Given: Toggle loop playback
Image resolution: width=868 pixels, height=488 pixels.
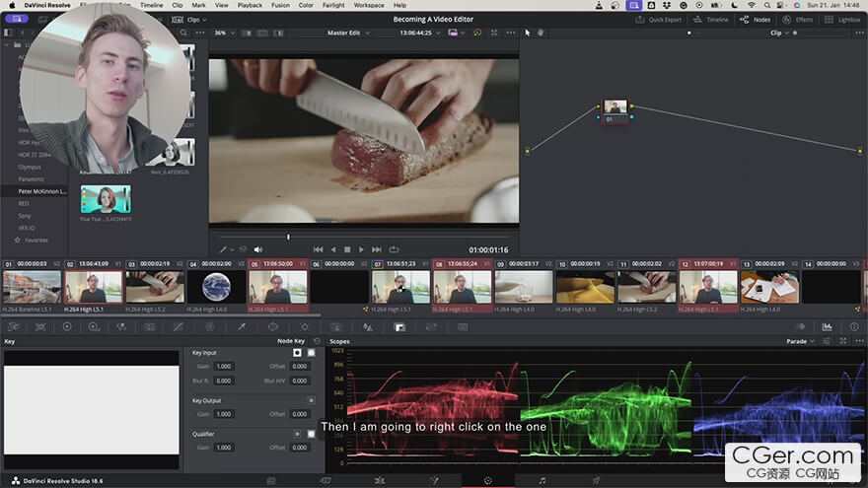Looking at the screenshot, I should coord(394,249).
